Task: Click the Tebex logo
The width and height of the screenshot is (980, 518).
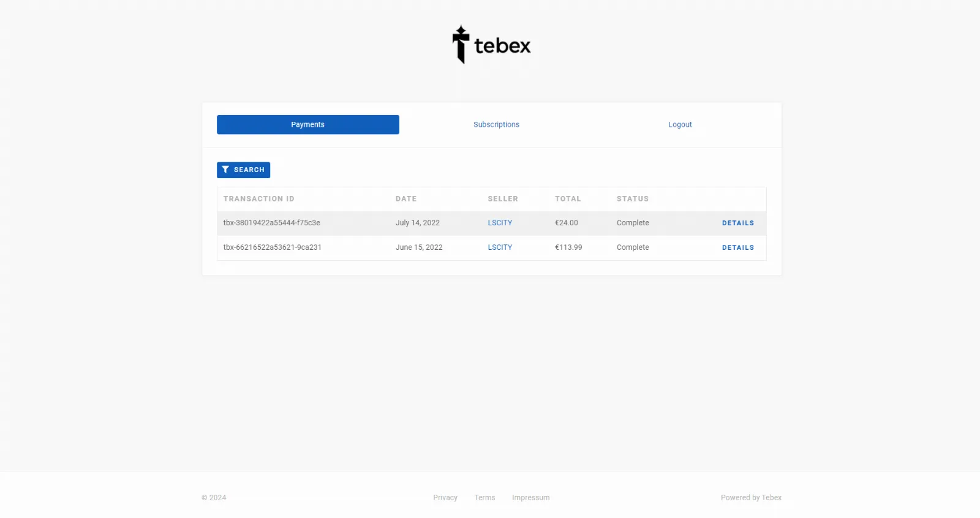Action: point(491,45)
